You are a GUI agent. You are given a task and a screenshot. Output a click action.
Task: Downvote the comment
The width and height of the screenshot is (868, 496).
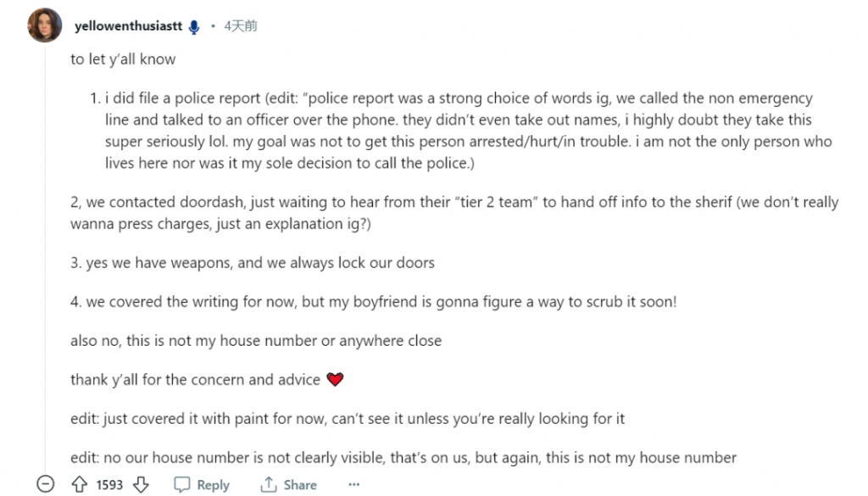142,484
